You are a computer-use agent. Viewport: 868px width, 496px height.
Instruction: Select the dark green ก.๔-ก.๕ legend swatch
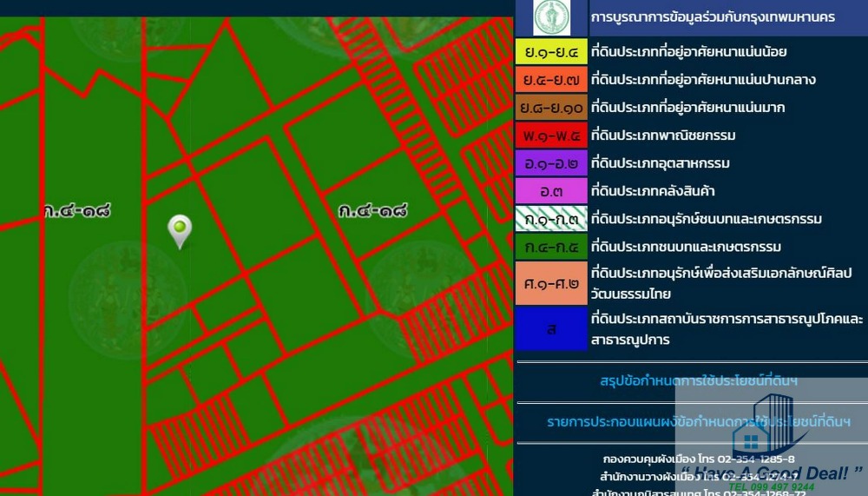pyautogui.click(x=551, y=247)
